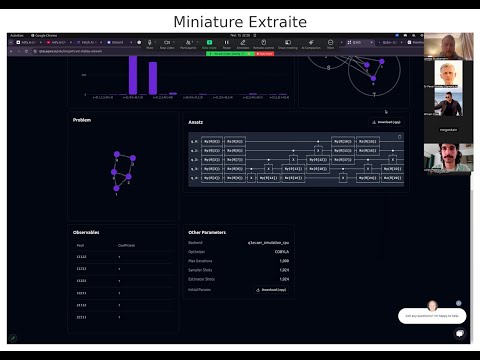Click Backend value 'q3as.aer_simulator_cpu'
Screen dimensions: 480x360
[268, 243]
